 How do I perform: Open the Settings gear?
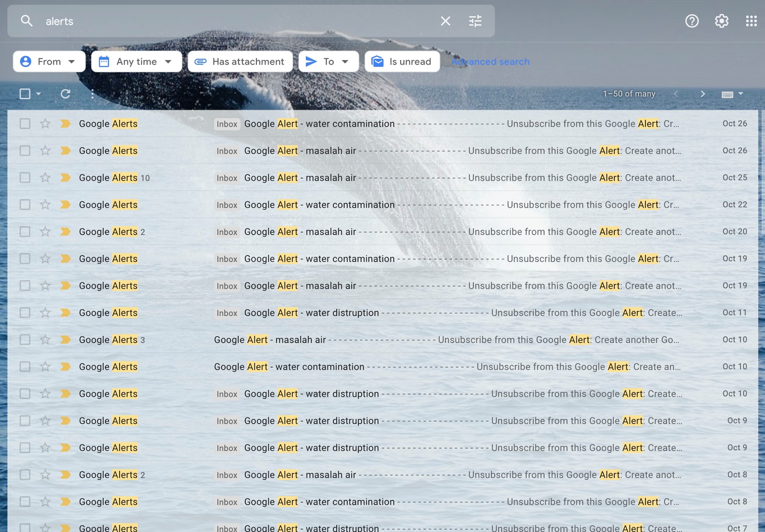(722, 21)
